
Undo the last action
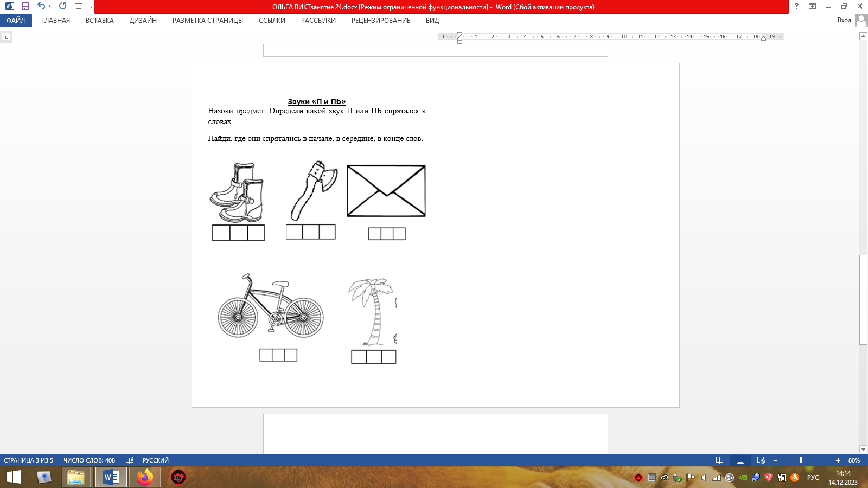pyautogui.click(x=41, y=6)
